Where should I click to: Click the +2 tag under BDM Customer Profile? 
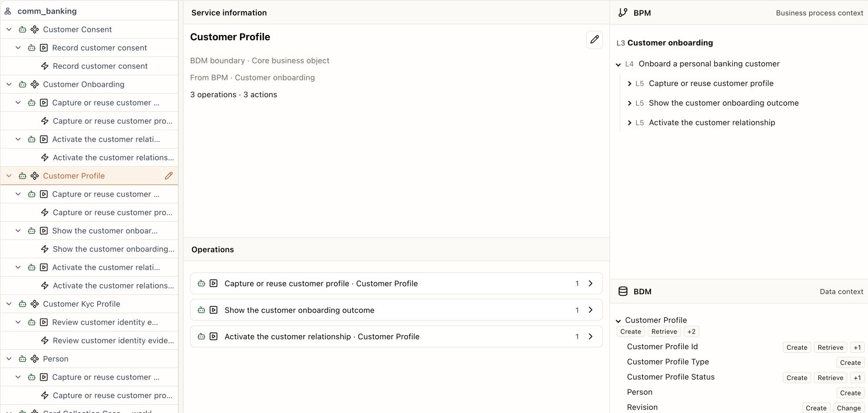(691, 331)
